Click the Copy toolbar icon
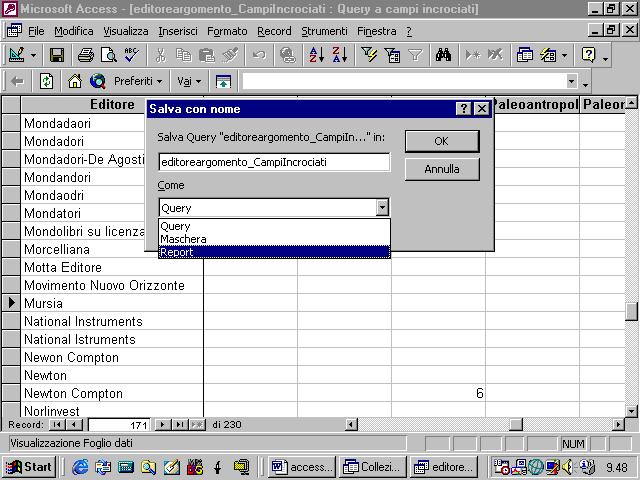The width and height of the screenshot is (640, 480). 184,55
